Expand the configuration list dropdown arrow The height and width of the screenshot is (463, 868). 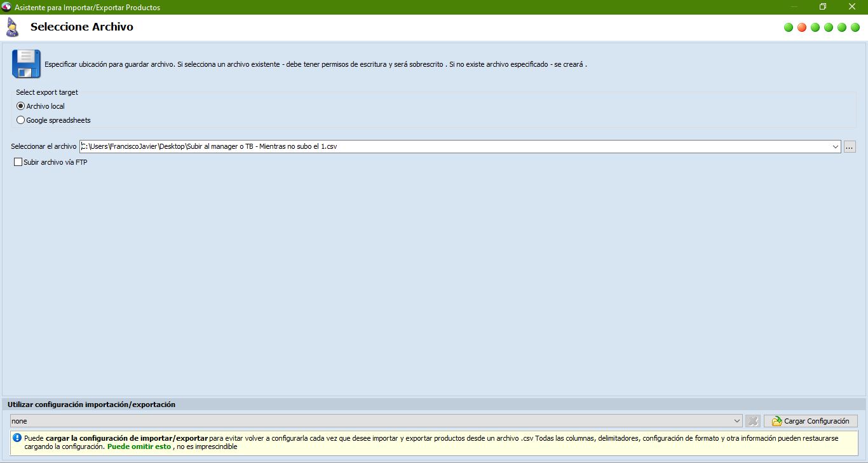737,421
